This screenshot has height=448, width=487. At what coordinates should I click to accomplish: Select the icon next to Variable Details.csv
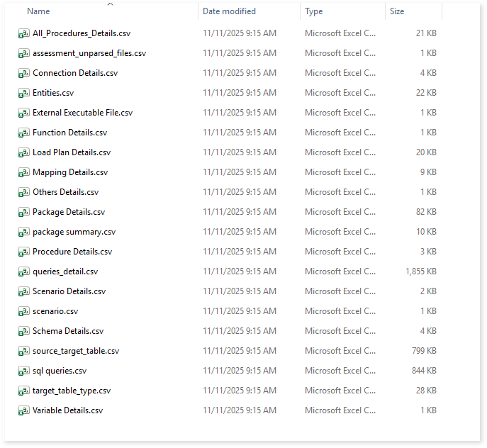pyautogui.click(x=24, y=410)
